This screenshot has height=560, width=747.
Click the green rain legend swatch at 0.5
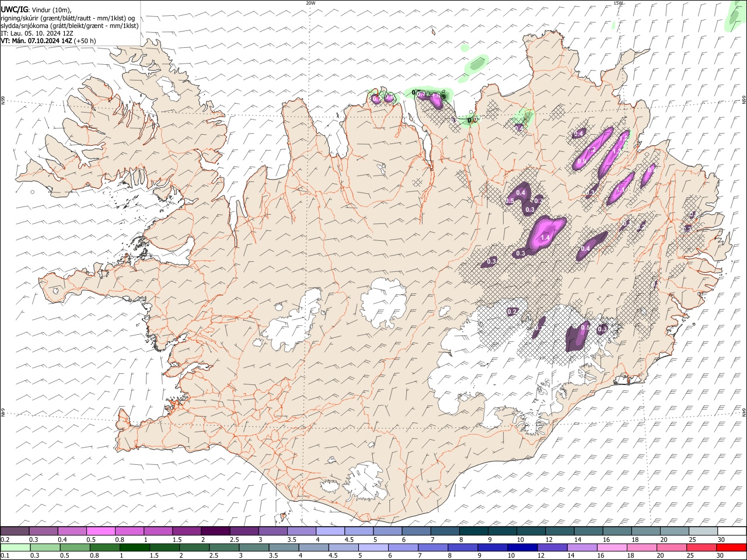click(75, 547)
